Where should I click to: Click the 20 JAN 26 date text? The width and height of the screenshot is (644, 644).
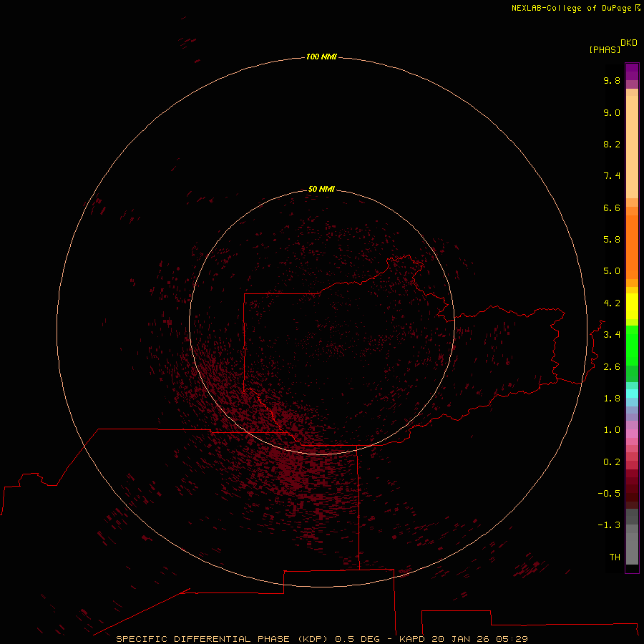pos(460,639)
